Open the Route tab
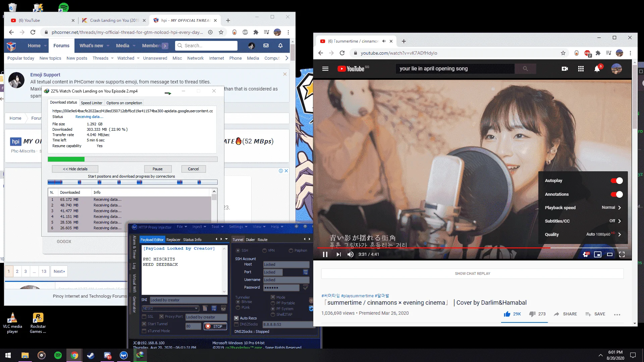The height and width of the screenshot is (362, 644). click(262, 240)
